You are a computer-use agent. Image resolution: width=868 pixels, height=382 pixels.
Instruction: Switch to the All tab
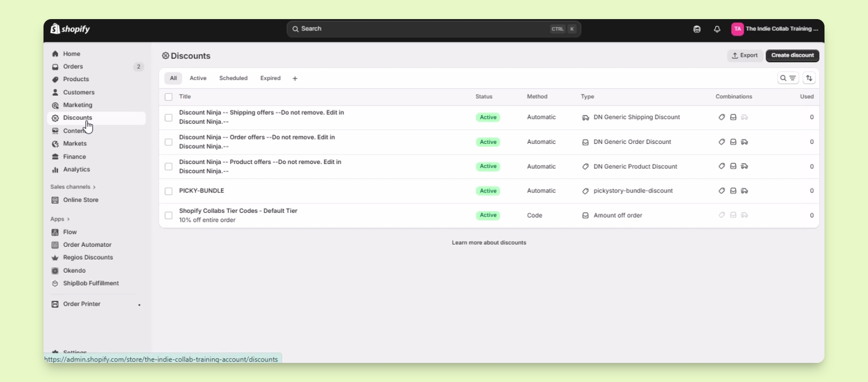coord(173,78)
